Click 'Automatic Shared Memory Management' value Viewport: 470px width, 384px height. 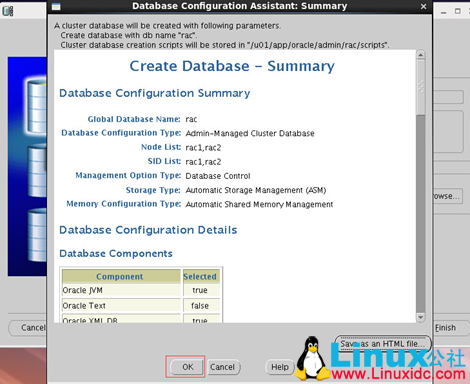tap(259, 204)
